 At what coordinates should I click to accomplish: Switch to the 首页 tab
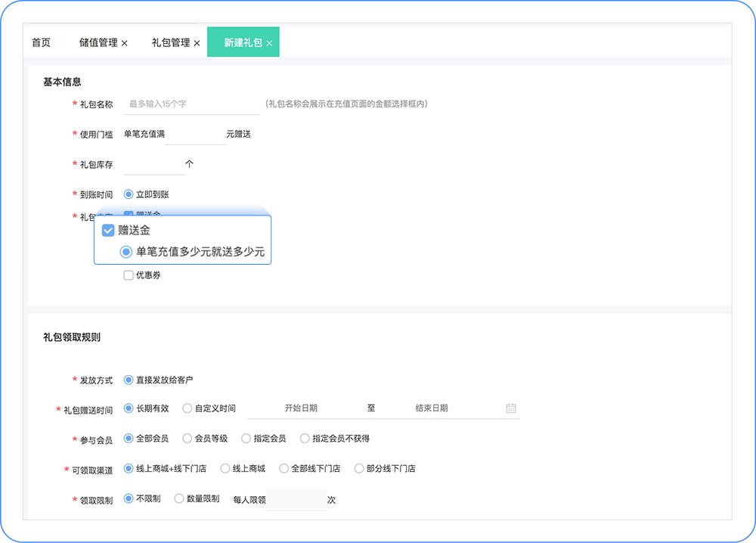click(41, 42)
